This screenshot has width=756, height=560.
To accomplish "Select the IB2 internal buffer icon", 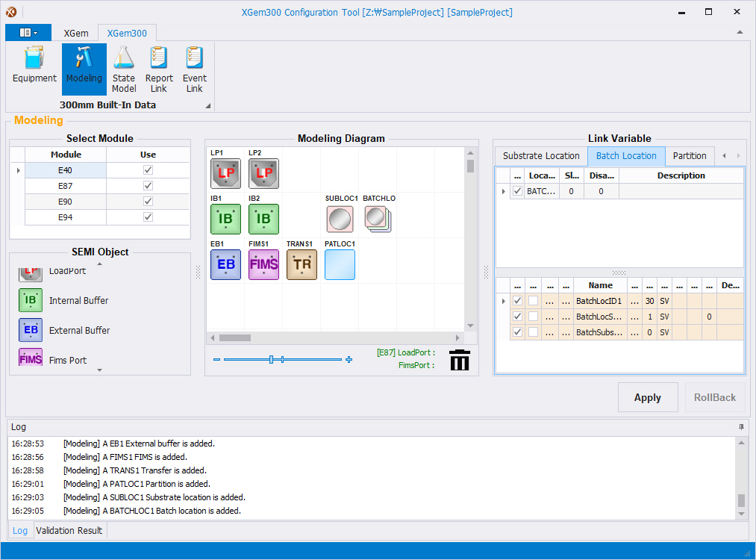I will pyautogui.click(x=263, y=219).
